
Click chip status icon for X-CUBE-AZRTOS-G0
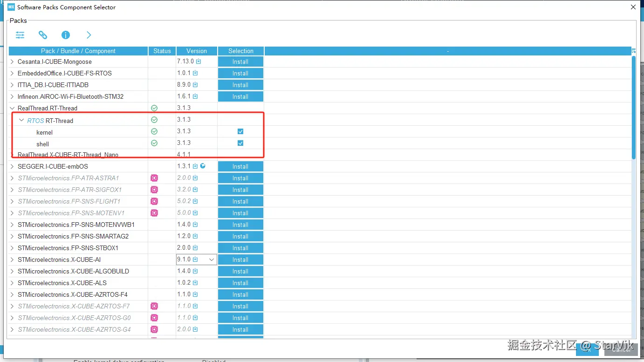click(x=154, y=318)
